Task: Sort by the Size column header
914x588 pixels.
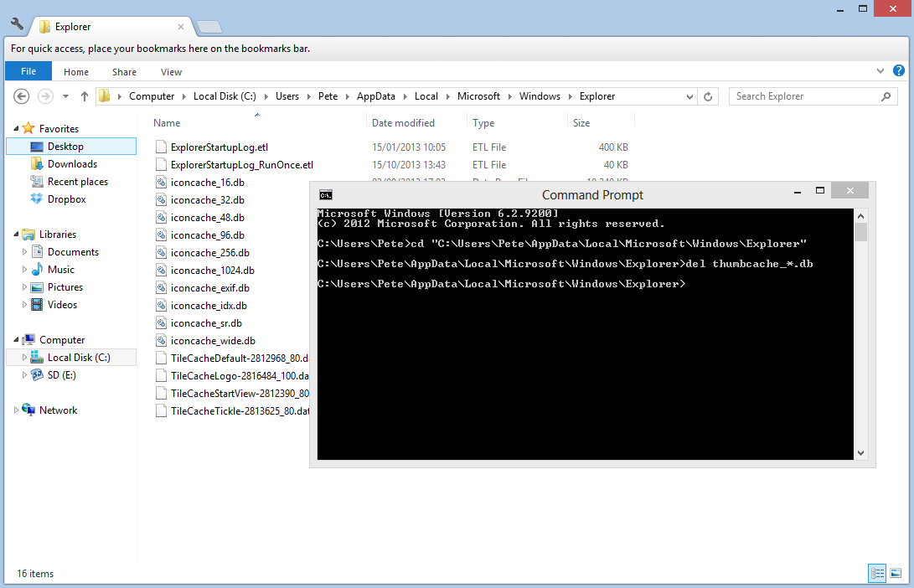Action: point(581,123)
